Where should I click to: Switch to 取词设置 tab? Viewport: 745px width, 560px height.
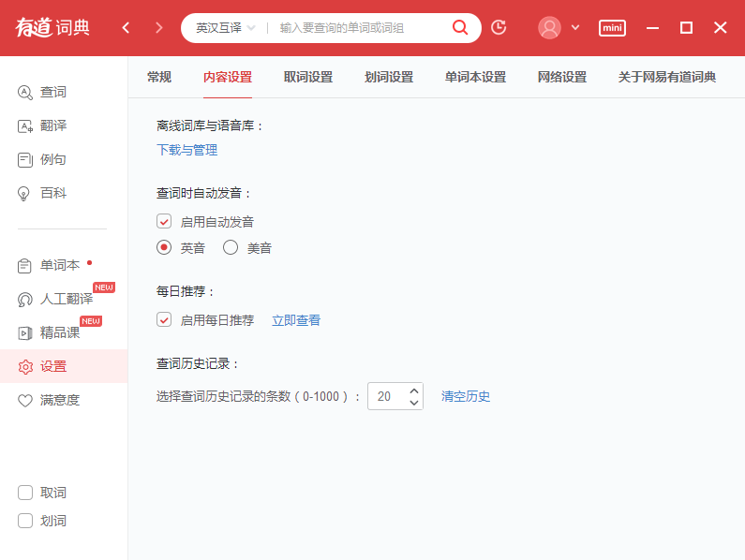308,77
